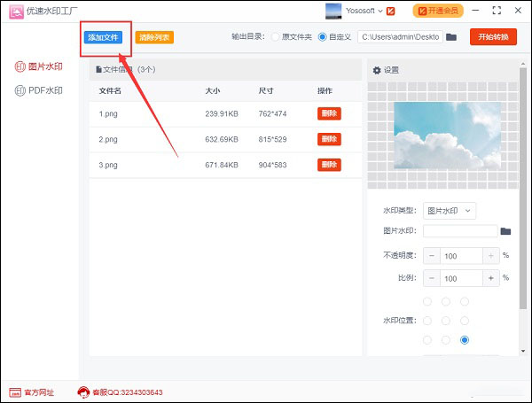532x403 pixels.
Task: Open 官方网址 official website link
Action: (x=39, y=392)
